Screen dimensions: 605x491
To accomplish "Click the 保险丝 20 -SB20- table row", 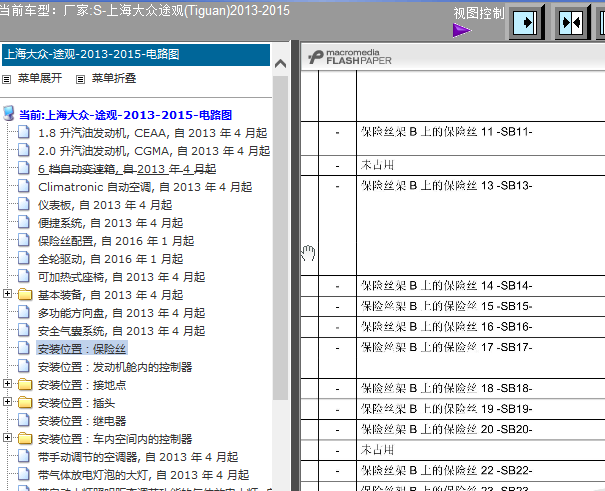I will 453,429.
